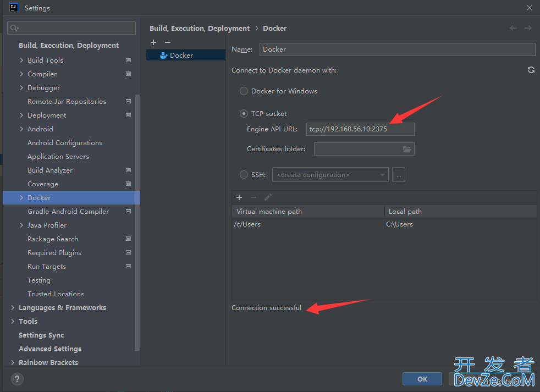Click project-level icon beside Remote Jar Repositories

click(x=129, y=101)
